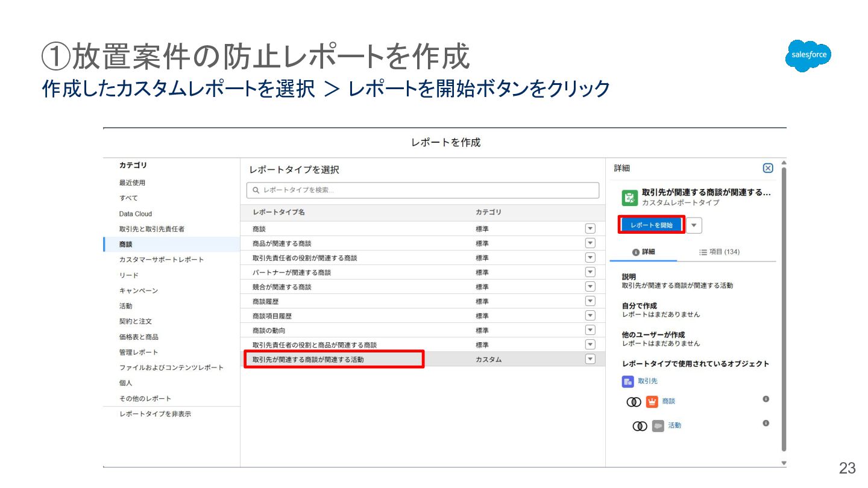This screenshot has height=488, width=868.
Task: Select report type 取引先責任者の役割が関連する商談
Action: click(305, 258)
